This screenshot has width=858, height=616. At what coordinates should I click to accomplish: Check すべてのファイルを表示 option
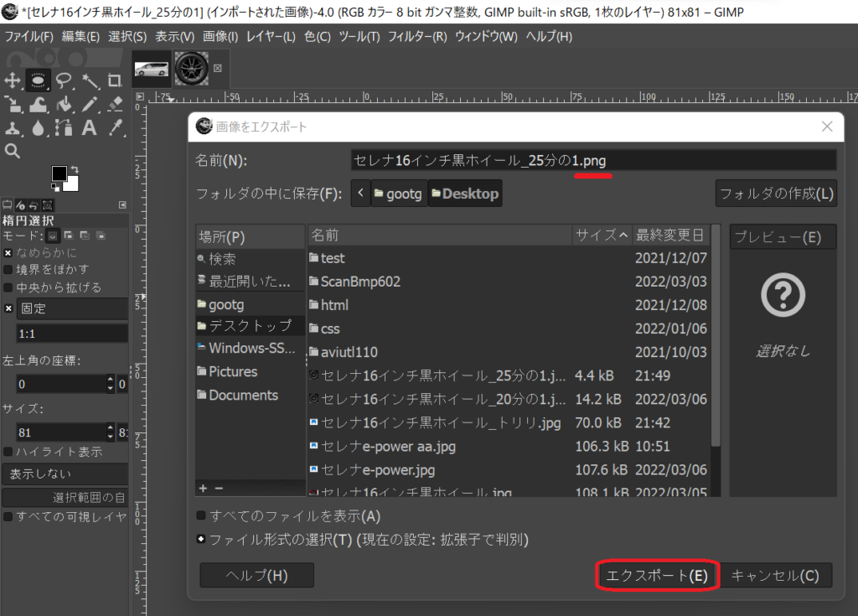click(x=201, y=516)
